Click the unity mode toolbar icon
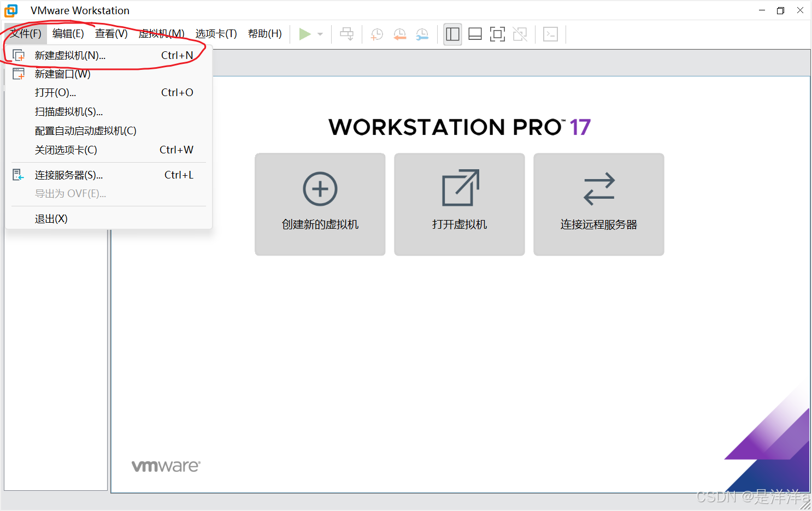This screenshot has height=511, width=812. coord(520,34)
